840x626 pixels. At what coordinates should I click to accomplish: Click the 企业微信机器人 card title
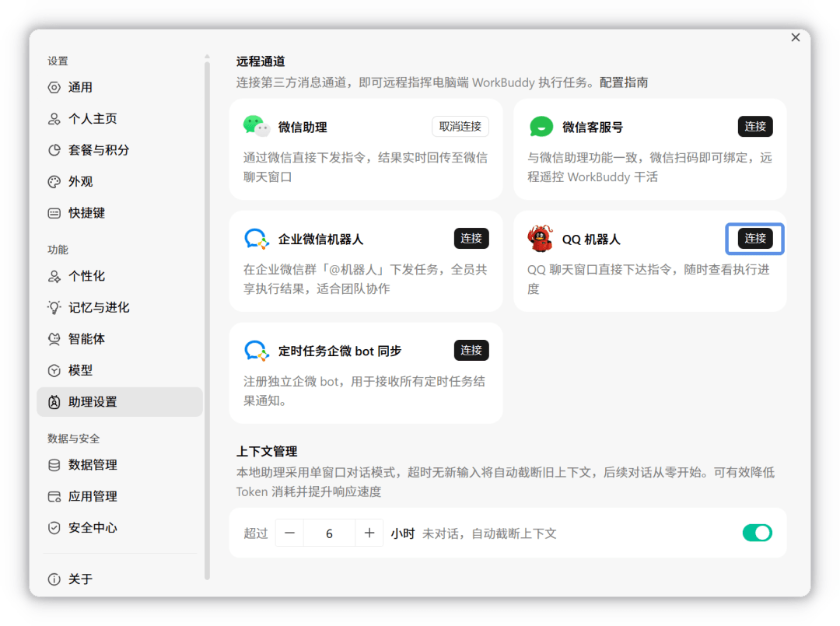pyautogui.click(x=320, y=240)
